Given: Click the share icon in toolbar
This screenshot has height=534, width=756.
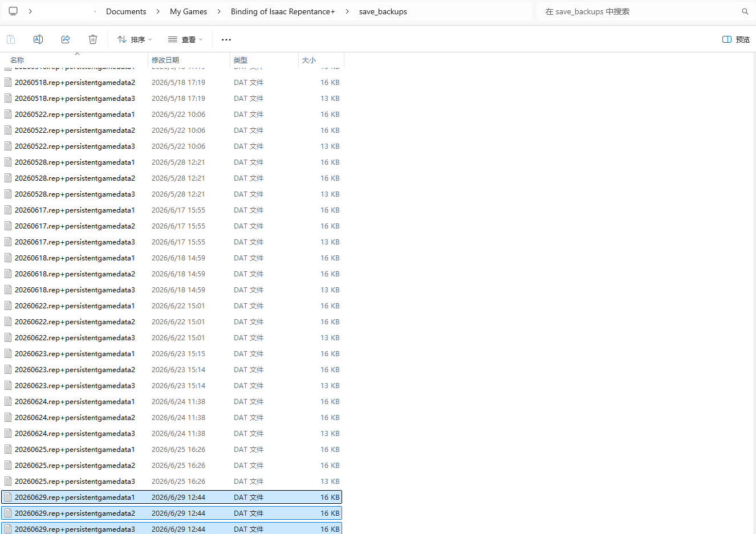Looking at the screenshot, I should [66, 39].
